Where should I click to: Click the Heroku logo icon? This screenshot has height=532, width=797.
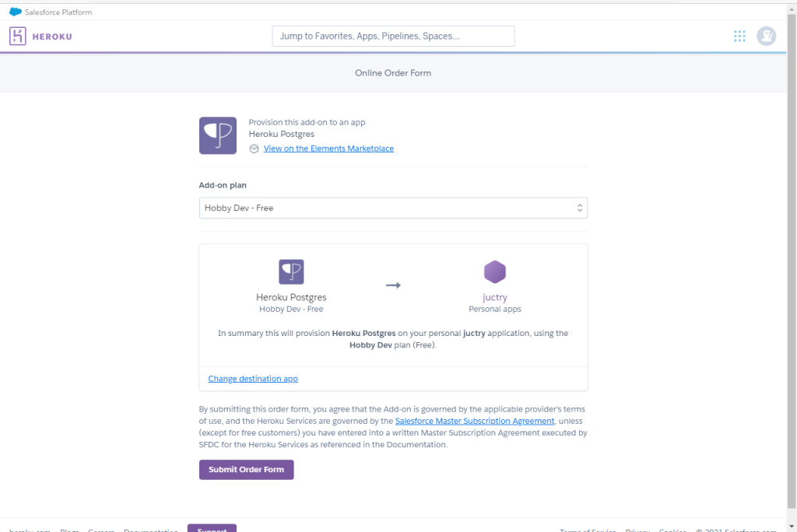point(18,36)
